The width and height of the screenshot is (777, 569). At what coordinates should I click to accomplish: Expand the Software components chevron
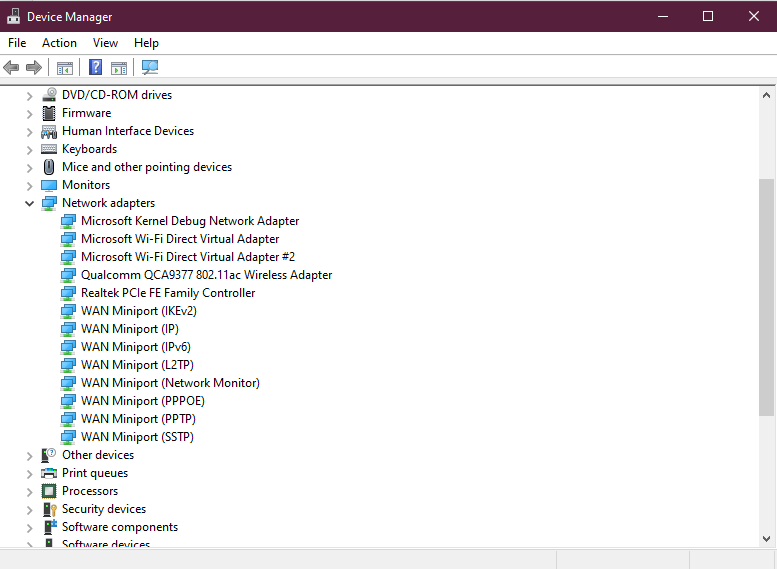point(29,528)
